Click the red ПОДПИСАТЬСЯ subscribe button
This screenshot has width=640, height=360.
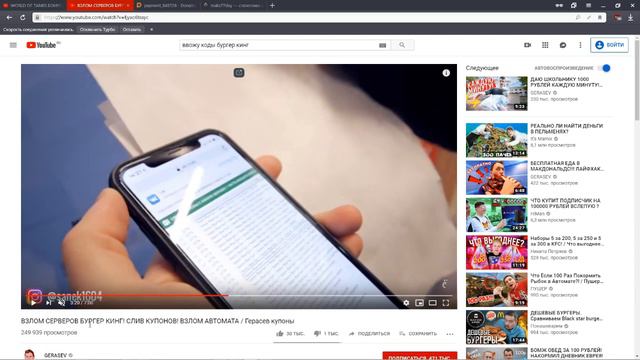click(x=420, y=356)
